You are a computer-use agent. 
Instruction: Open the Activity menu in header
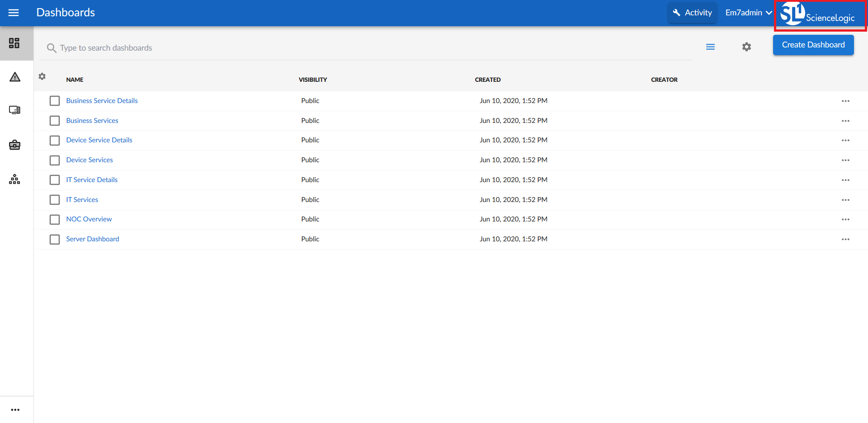tap(692, 13)
